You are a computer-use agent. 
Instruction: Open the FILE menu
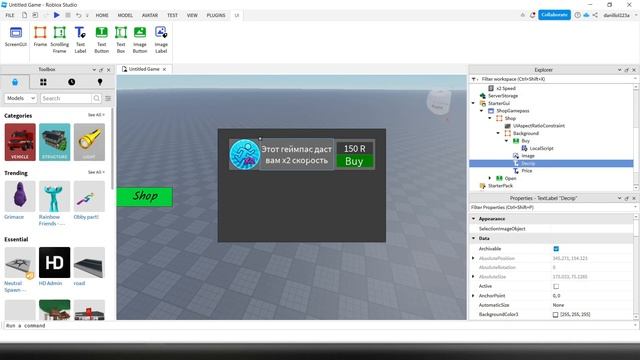tap(10, 15)
